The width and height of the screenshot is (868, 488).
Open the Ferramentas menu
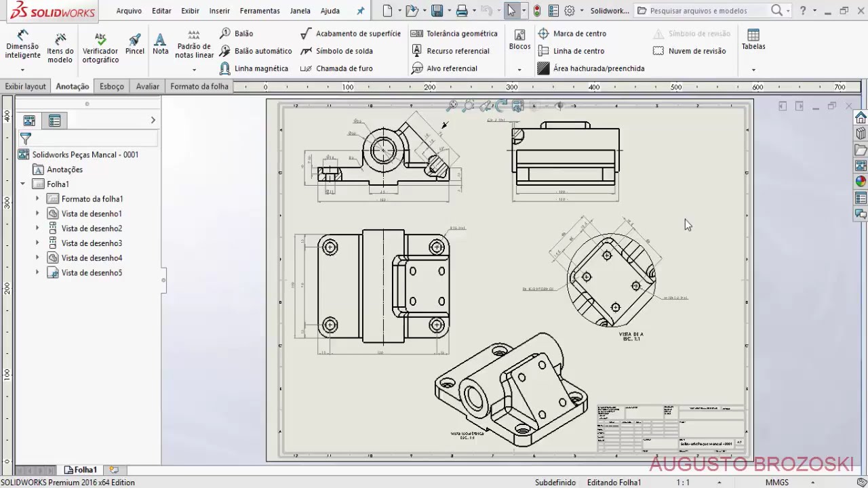260,11
